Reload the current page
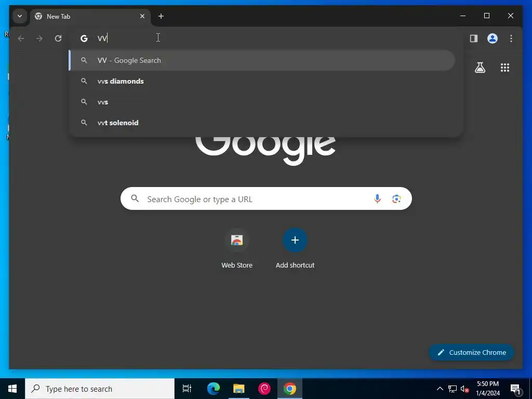 58,38
